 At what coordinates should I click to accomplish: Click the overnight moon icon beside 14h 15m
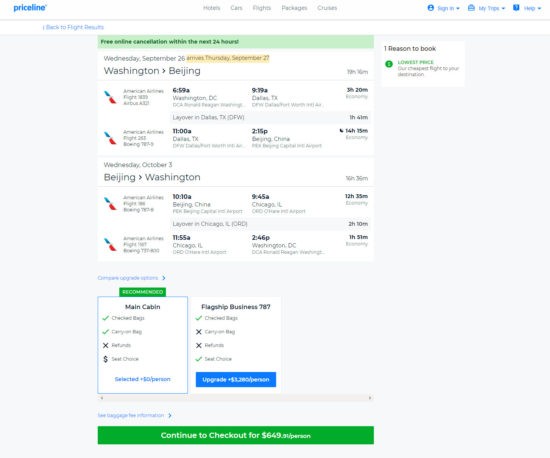(341, 131)
